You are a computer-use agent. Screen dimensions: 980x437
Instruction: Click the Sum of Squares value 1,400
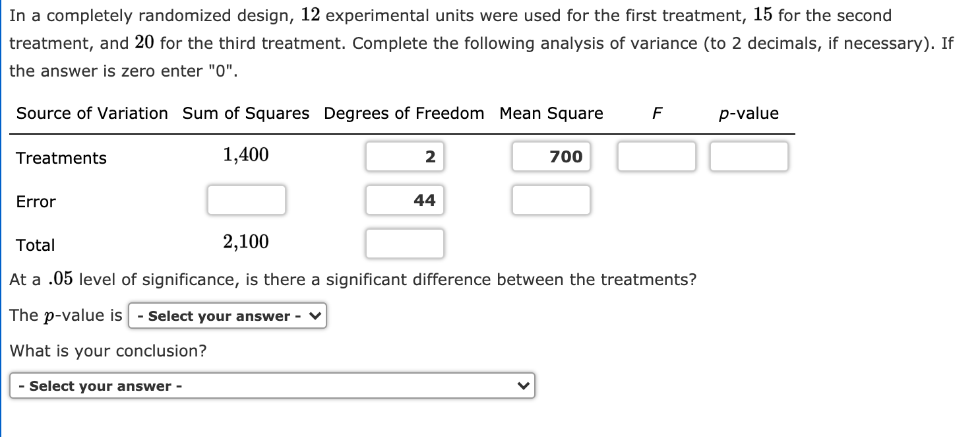[245, 154]
